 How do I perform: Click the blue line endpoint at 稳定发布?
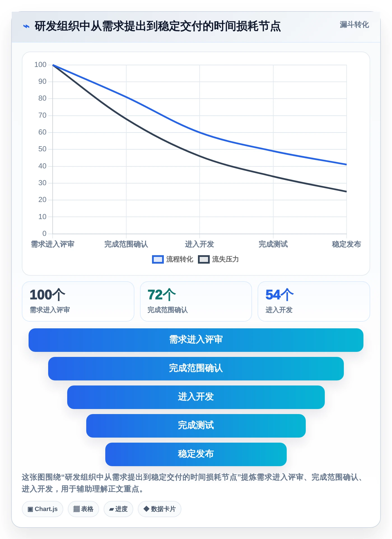(346, 164)
